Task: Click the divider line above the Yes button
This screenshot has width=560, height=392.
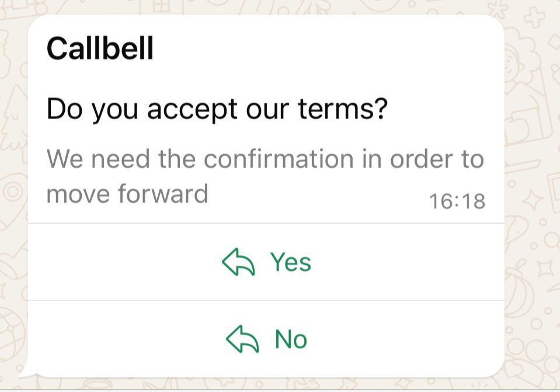Action: 266,223
